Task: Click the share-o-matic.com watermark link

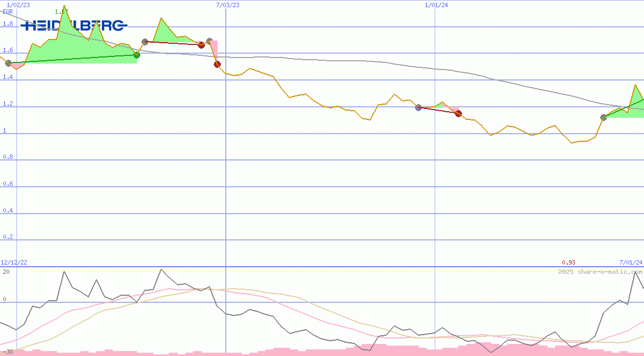Action: click(600, 272)
